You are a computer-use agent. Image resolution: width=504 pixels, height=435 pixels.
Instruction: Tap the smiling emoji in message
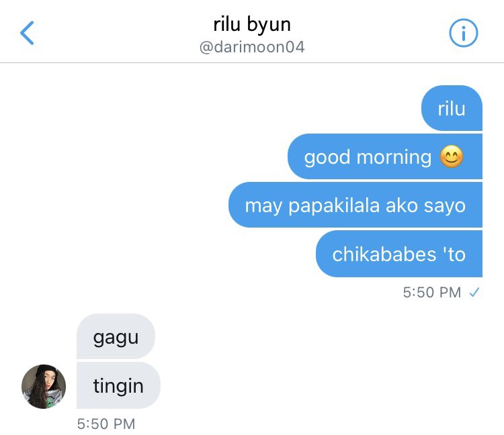pos(452,156)
